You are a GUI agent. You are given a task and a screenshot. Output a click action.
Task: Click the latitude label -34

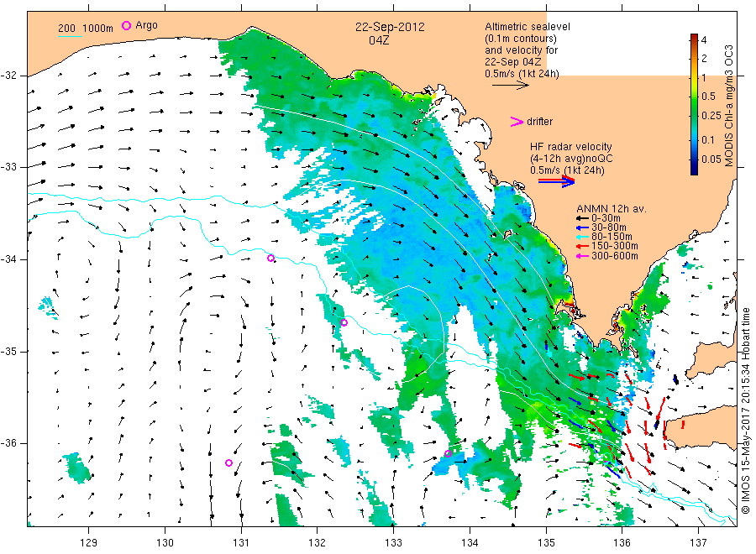tap(9, 259)
